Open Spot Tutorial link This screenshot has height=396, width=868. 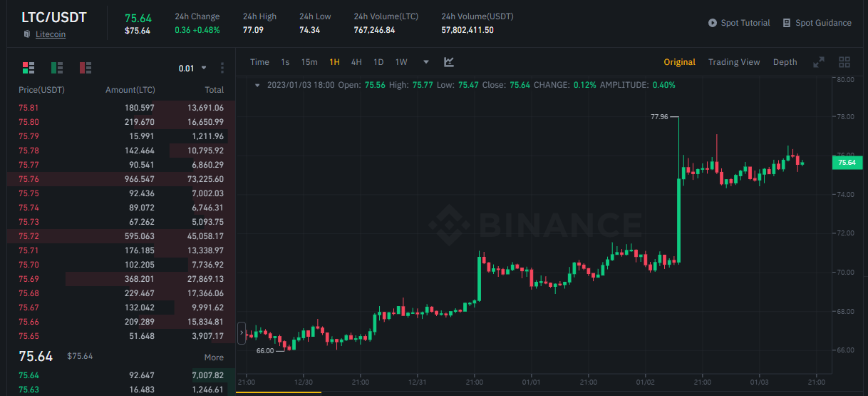[x=745, y=23]
